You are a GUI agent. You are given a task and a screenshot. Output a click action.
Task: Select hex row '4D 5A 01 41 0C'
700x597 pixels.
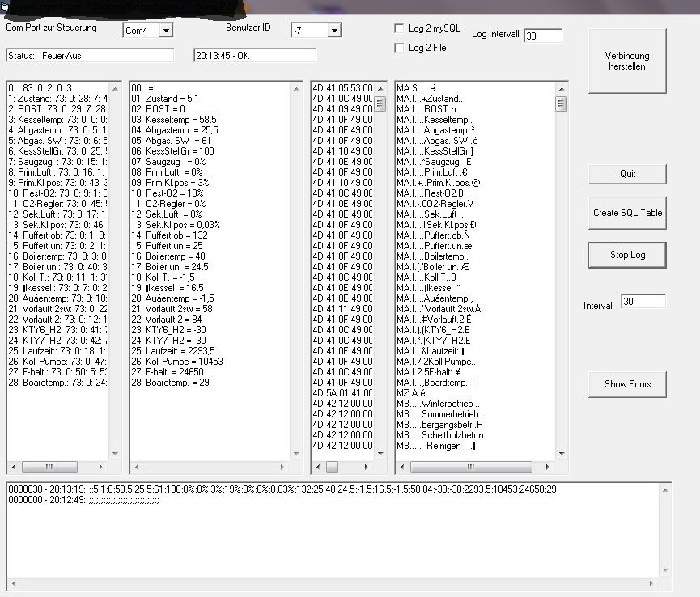342,393
